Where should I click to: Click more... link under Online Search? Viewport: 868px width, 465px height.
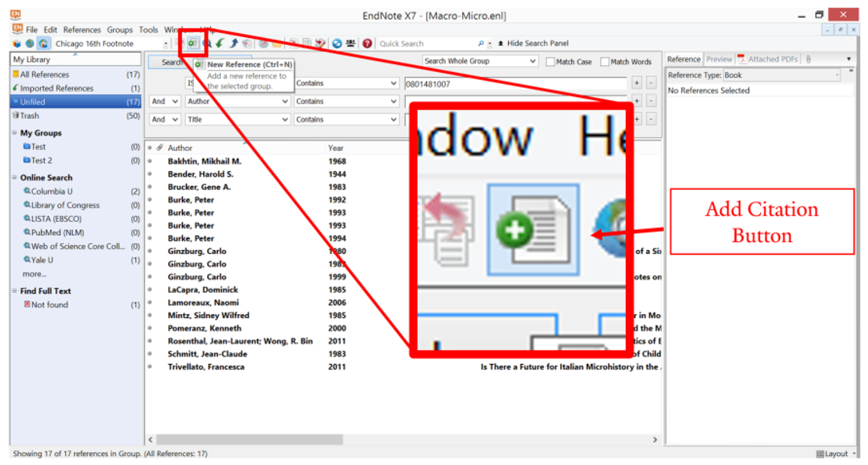coord(34,274)
